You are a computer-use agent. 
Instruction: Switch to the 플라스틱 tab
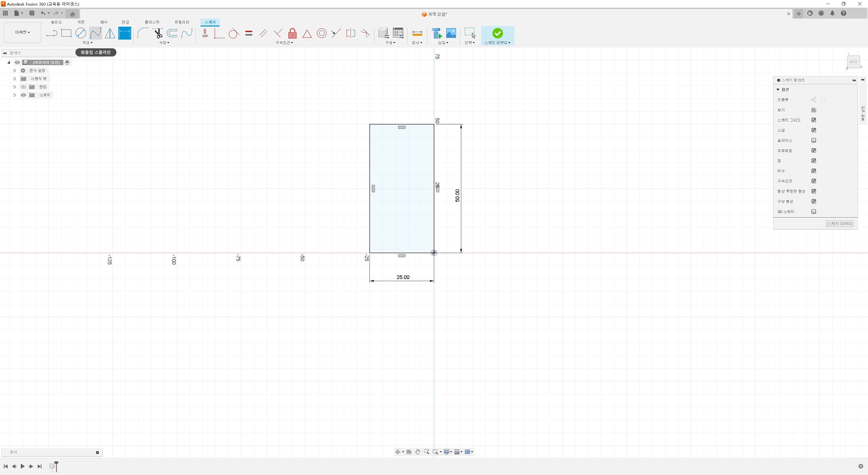point(152,22)
